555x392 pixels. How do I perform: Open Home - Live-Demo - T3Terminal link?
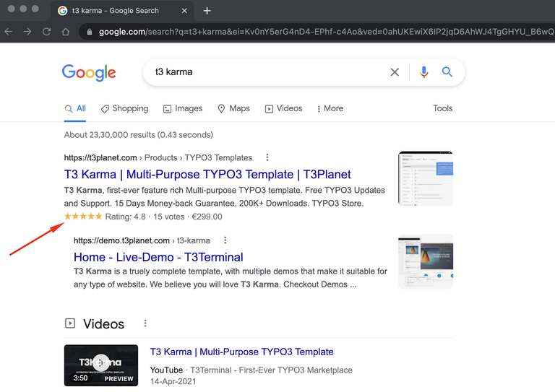pyautogui.click(x=158, y=257)
